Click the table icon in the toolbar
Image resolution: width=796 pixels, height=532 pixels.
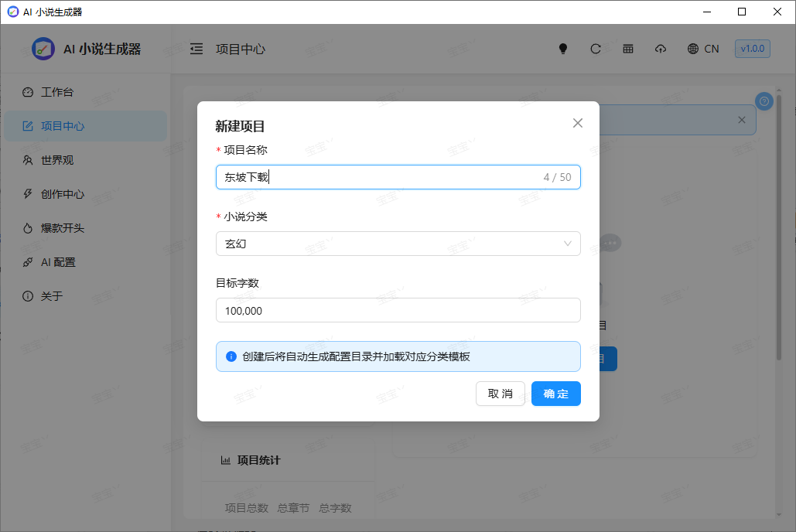click(628, 48)
